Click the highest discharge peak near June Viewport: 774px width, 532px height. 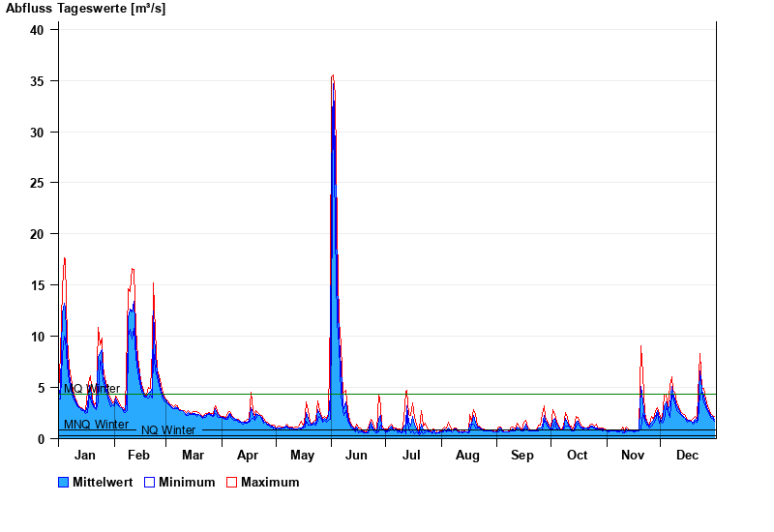pyautogui.click(x=333, y=75)
